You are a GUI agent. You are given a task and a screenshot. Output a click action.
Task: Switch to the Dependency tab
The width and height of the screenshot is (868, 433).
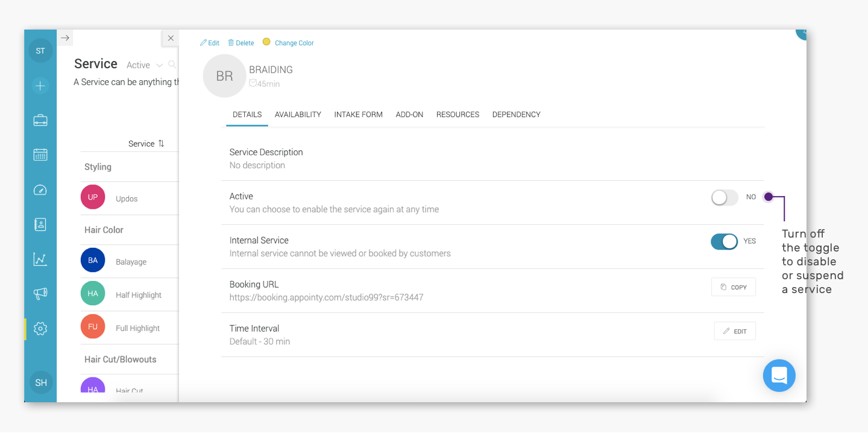(x=517, y=115)
